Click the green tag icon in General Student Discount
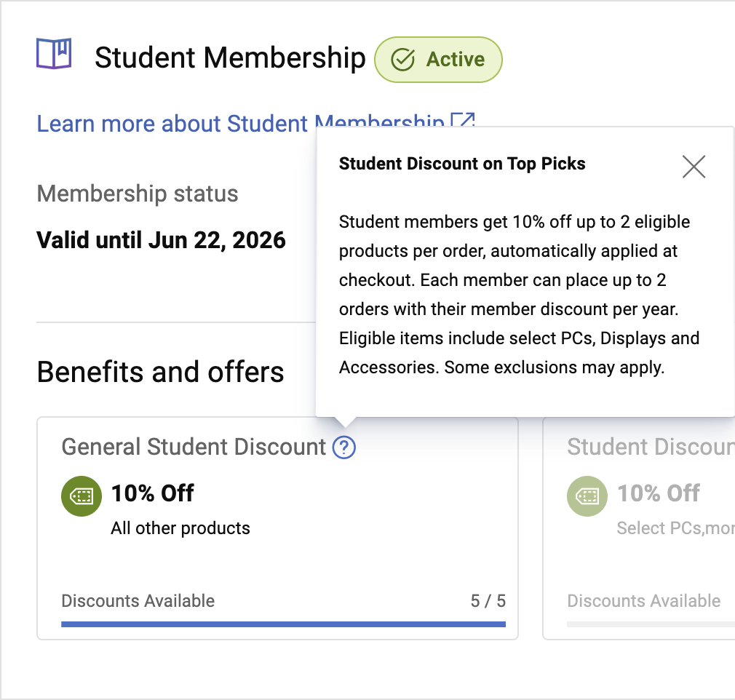735x700 pixels. coord(80,496)
